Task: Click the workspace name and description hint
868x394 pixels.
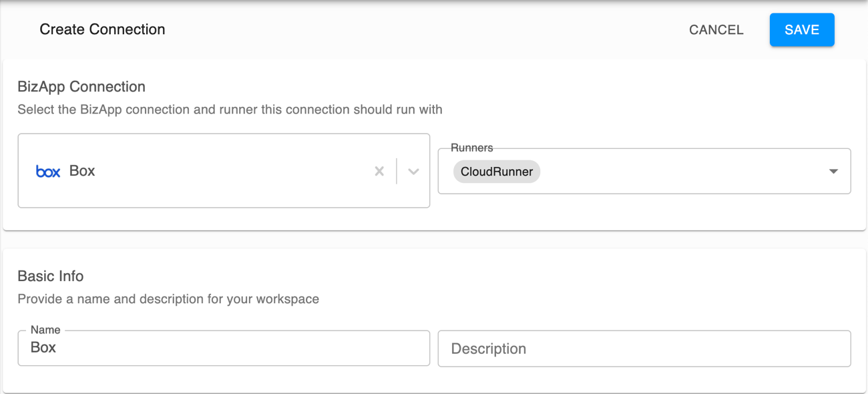Action: point(168,299)
